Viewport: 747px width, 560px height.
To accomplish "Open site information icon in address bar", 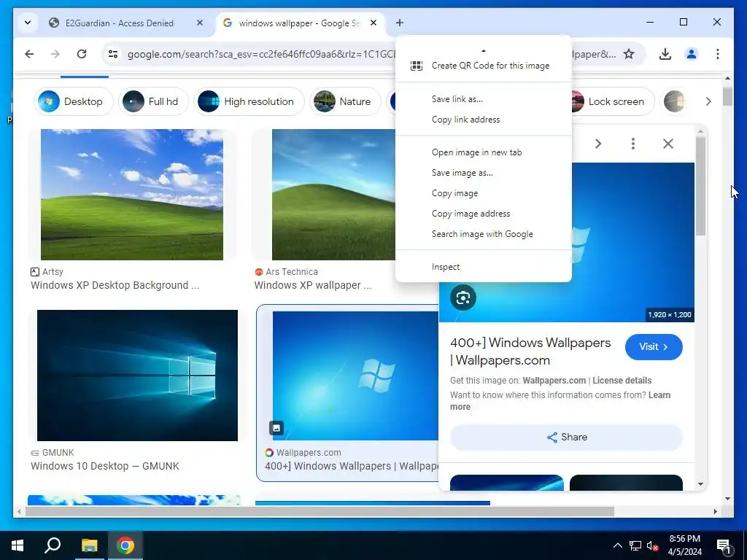I will click(113, 54).
